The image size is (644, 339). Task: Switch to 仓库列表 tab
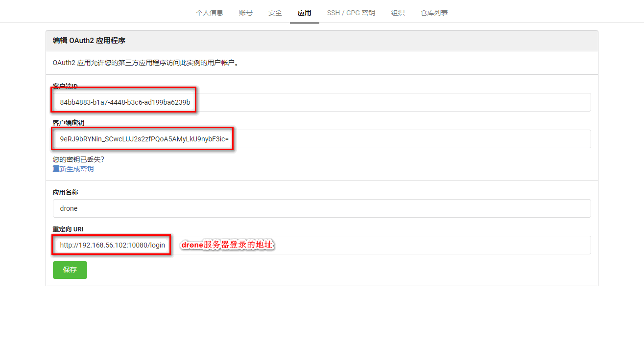pyautogui.click(x=434, y=13)
